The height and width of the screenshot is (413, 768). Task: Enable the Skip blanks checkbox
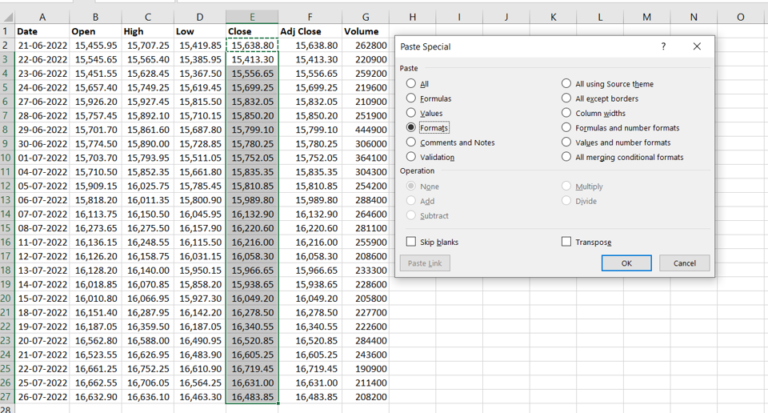point(411,242)
